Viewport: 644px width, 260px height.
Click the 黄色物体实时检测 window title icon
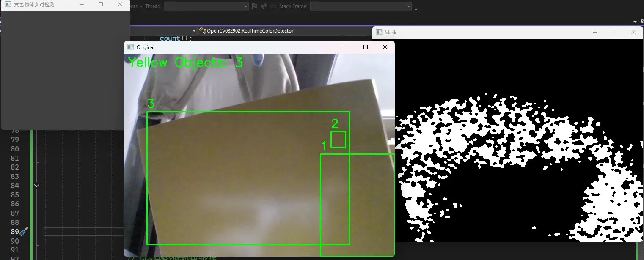coord(8,5)
